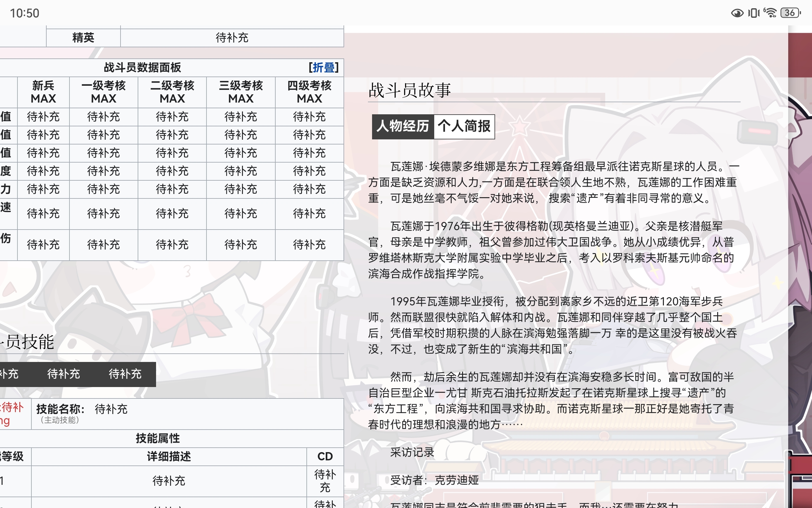This screenshot has height=508, width=812.
Task: Tap the red 待补 skill icon placeholder
Action: [12, 414]
